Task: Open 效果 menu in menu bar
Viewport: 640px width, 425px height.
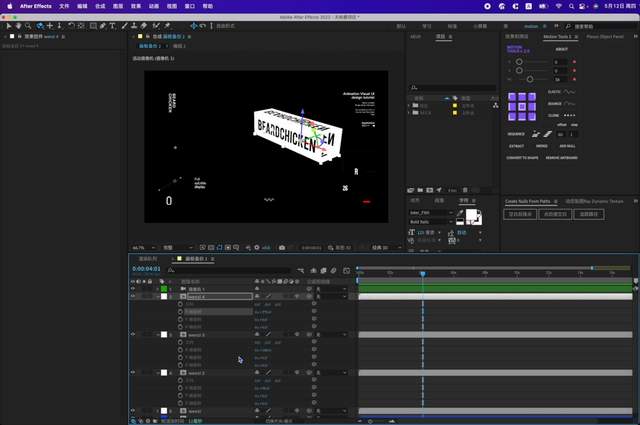Action: pyautogui.click(x=136, y=6)
